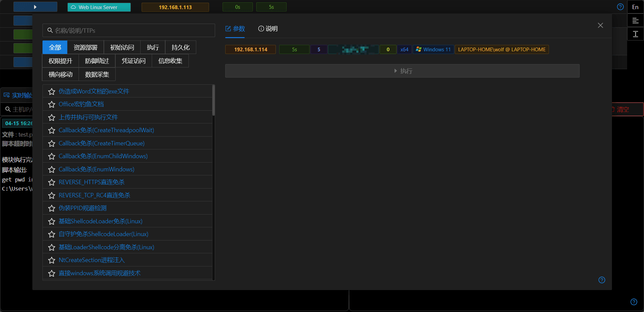Click the align-left lines icon below En
The image size is (644, 312).
(636, 21)
